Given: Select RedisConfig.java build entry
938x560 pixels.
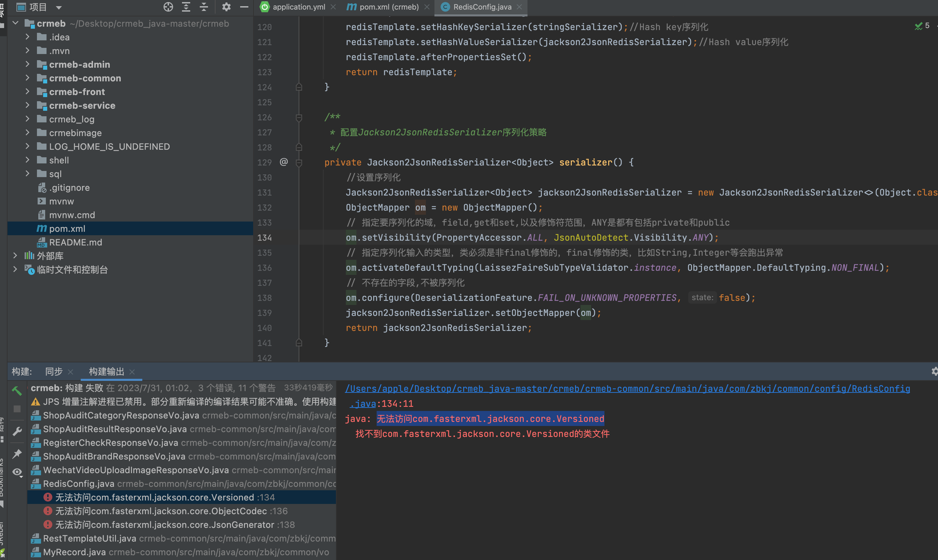Looking at the screenshot, I should (x=182, y=484).
